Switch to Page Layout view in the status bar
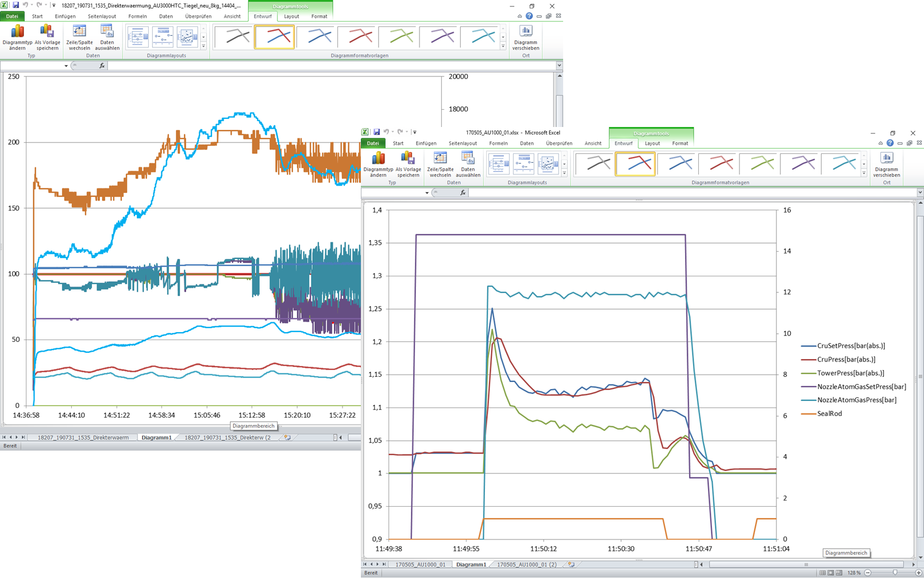 click(831, 573)
